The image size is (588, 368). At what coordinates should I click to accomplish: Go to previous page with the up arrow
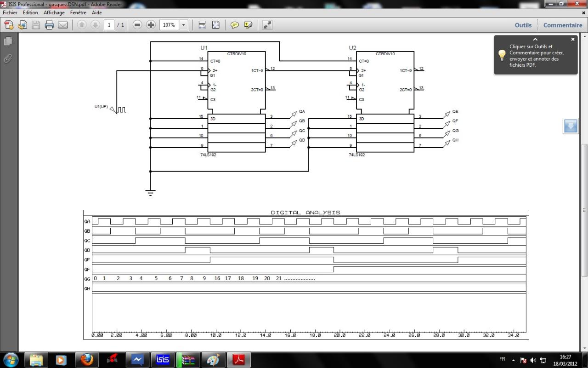pos(82,25)
